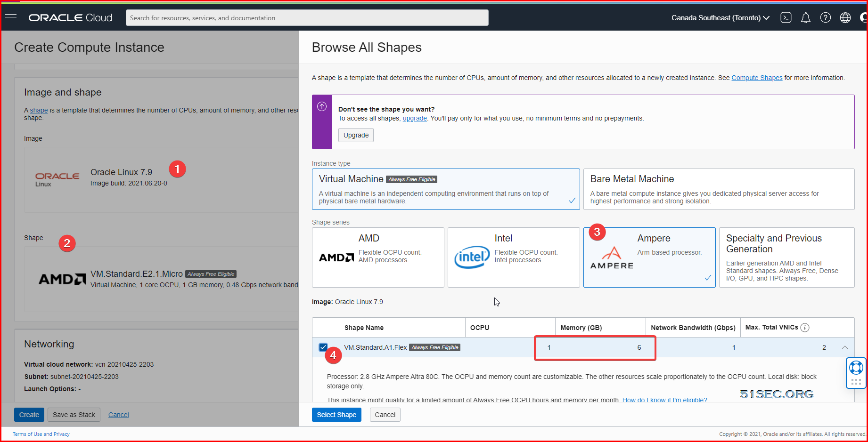Click the Network Bandwidth (Gbps) column header
868x442 pixels.
693,328
